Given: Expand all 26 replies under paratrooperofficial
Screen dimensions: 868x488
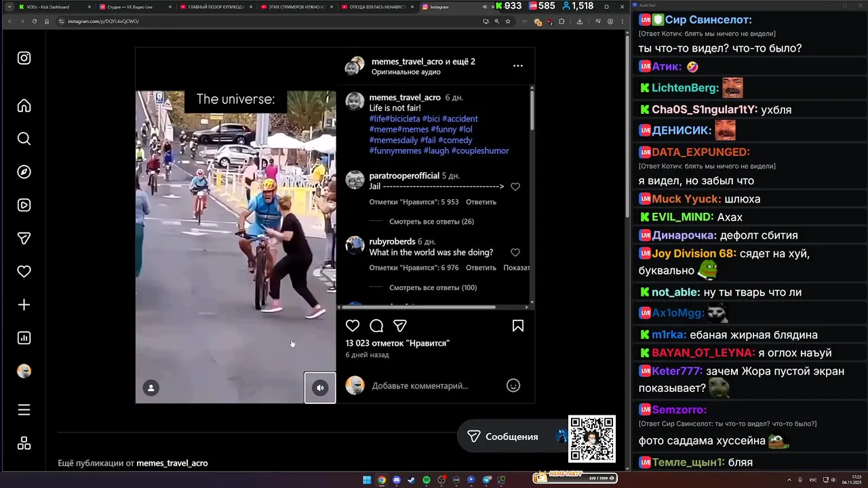Looking at the screenshot, I should point(431,222).
